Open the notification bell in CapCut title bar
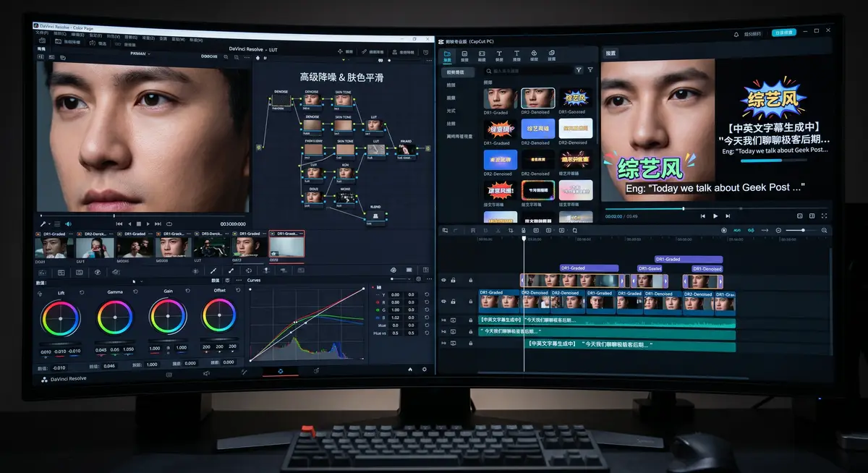The height and width of the screenshot is (473, 868). pyautogui.click(x=736, y=33)
